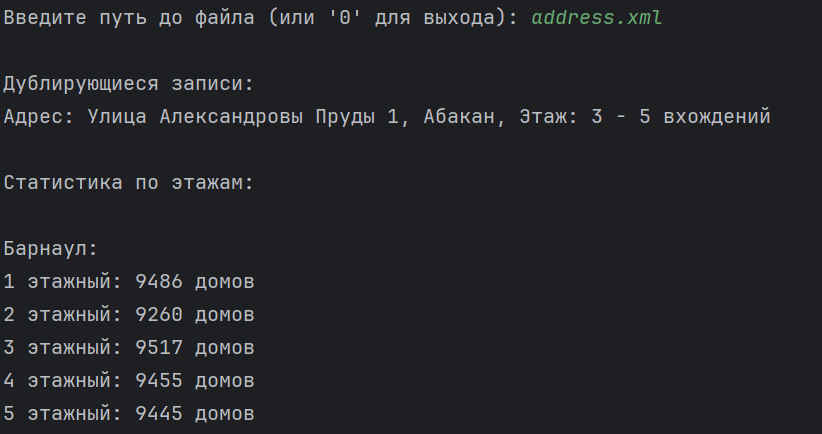822x434 pixels.
Task: Click the number 9445 in the output
Action: point(159,414)
